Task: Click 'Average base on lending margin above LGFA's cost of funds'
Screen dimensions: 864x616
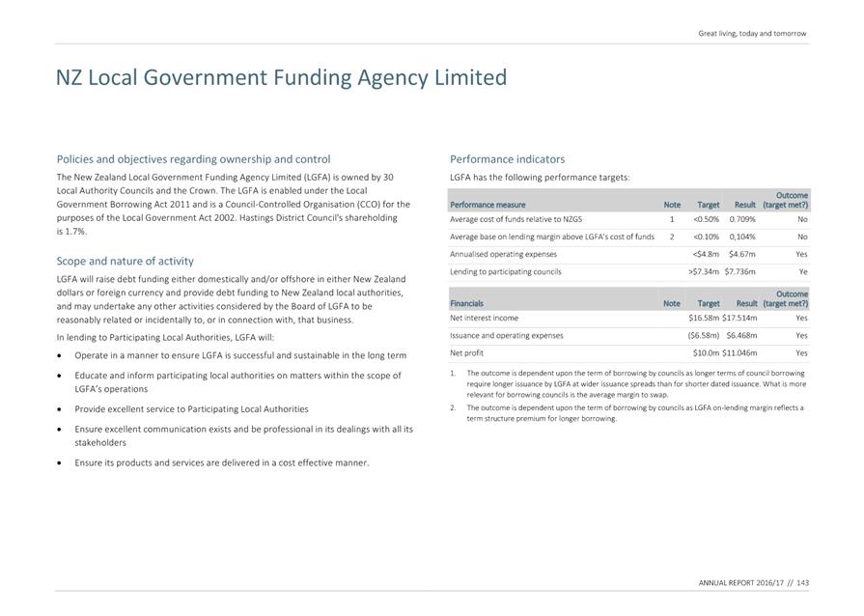Action: point(551,237)
